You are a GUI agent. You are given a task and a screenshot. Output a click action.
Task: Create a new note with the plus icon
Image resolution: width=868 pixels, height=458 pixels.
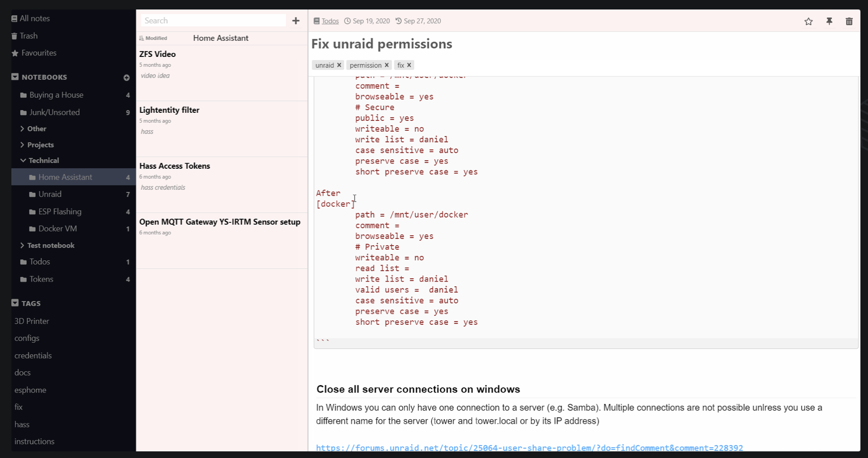point(296,21)
